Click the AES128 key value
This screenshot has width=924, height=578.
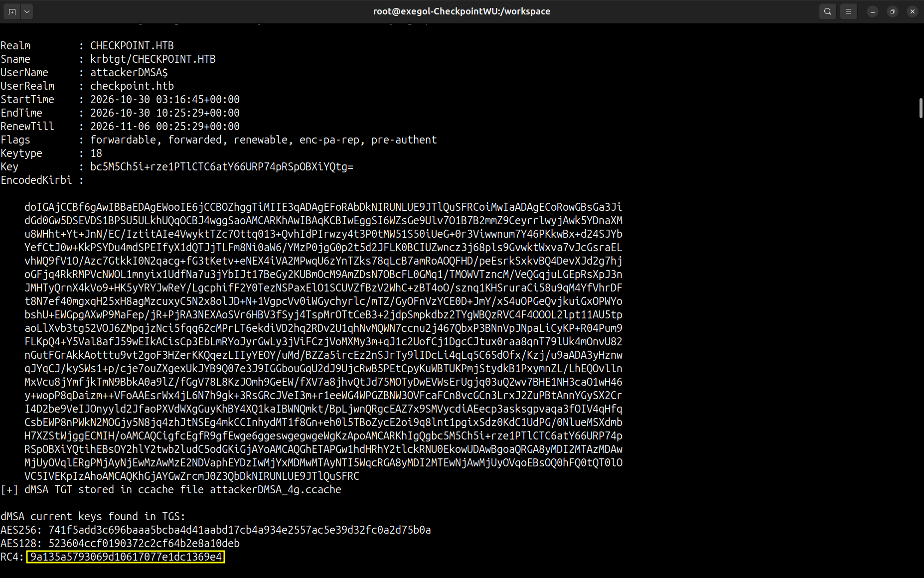point(144,544)
